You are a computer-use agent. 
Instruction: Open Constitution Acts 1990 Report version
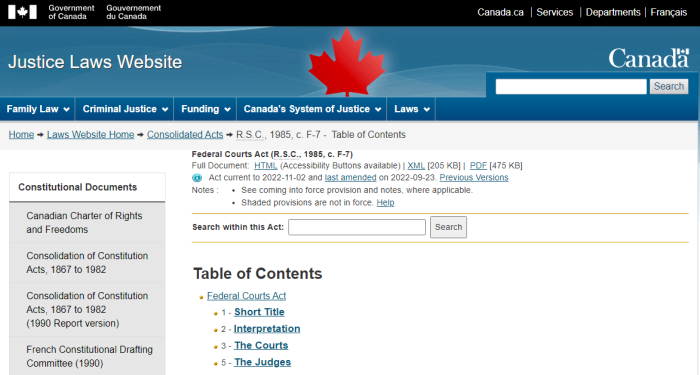tap(87, 310)
